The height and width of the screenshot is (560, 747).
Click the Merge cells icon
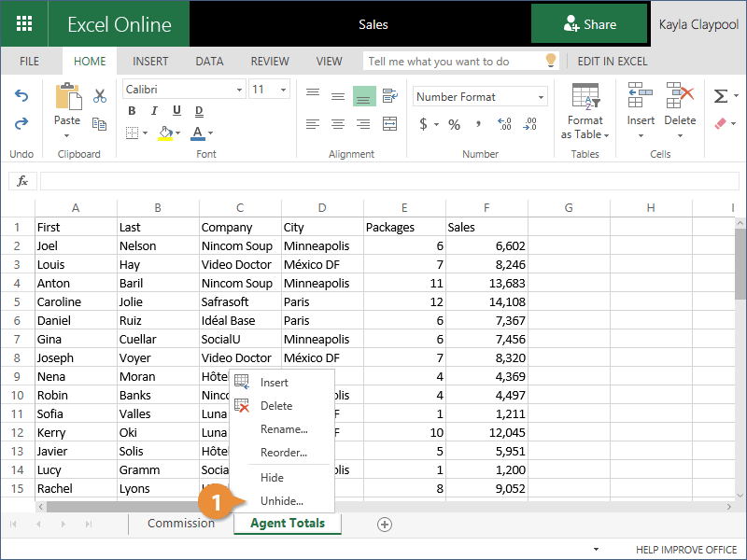coord(390,124)
